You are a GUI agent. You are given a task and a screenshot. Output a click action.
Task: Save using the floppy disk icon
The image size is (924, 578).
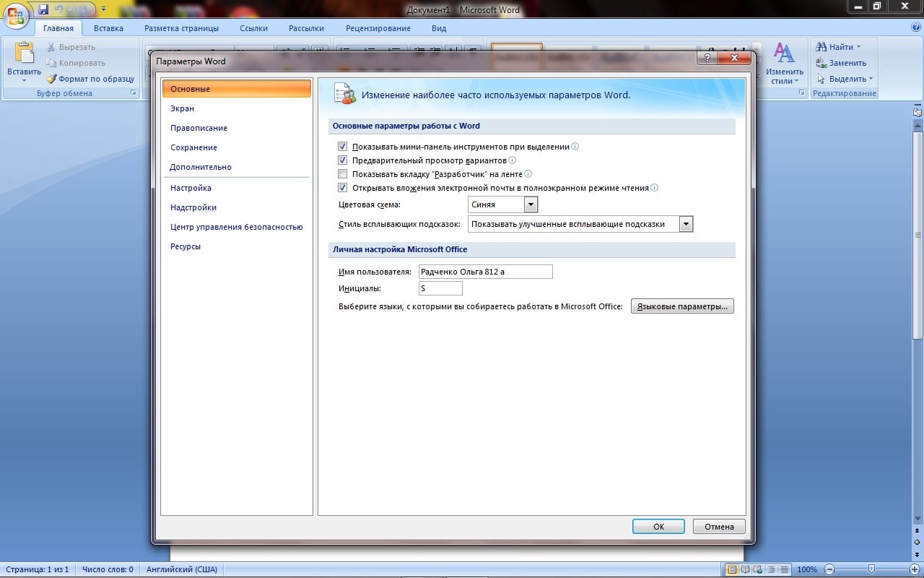click(43, 10)
